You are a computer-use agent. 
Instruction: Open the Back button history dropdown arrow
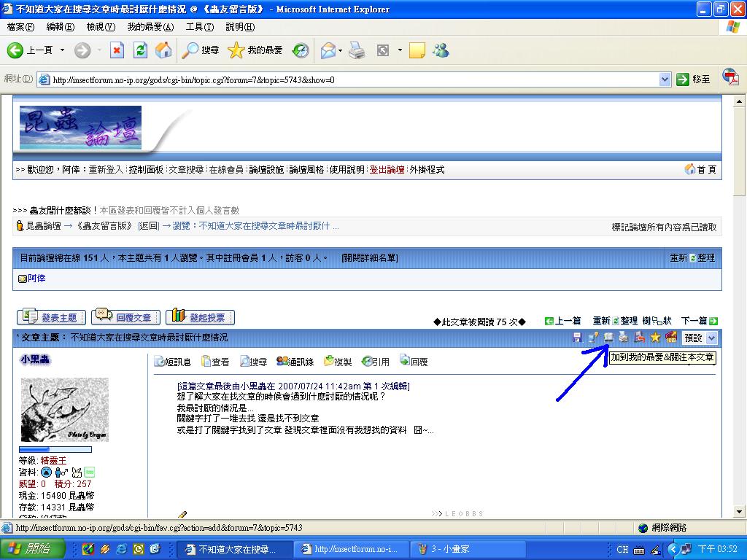click(62, 50)
